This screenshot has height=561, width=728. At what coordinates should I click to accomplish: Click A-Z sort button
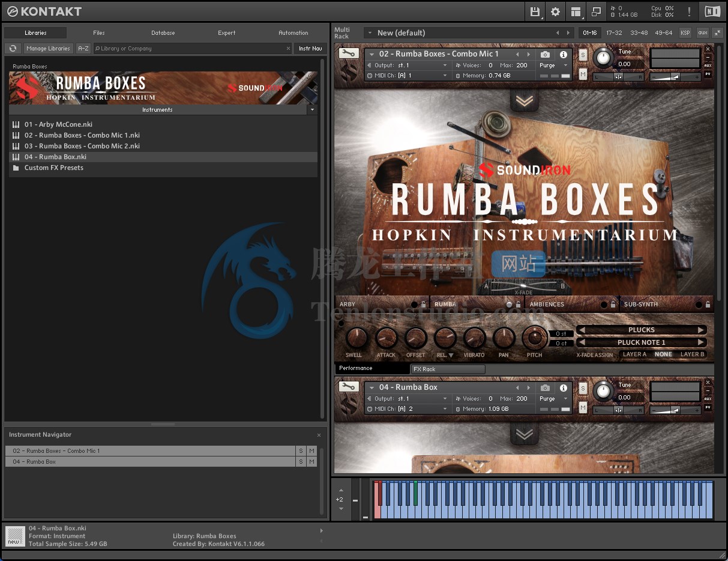(83, 49)
